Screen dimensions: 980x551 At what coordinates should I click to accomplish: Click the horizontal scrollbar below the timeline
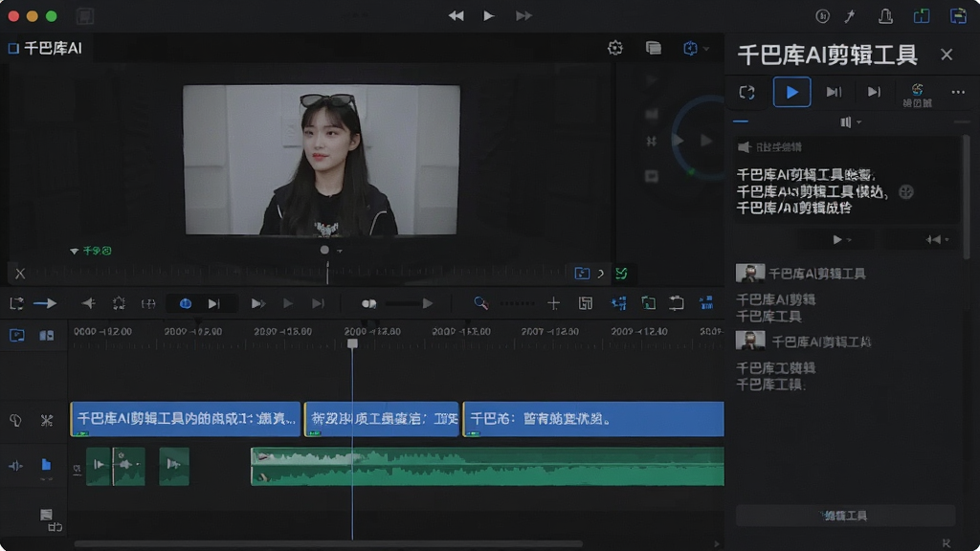click(328, 544)
